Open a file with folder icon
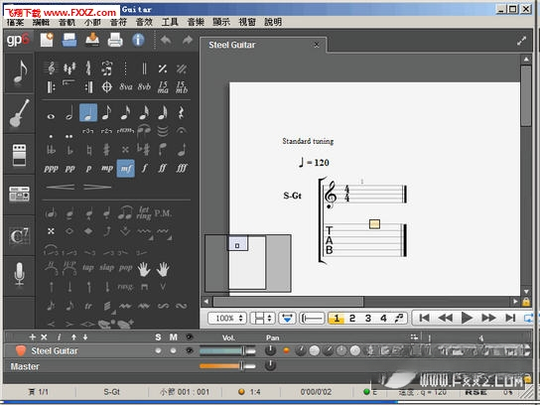Viewport: 540px width, 405px height. [x=69, y=40]
